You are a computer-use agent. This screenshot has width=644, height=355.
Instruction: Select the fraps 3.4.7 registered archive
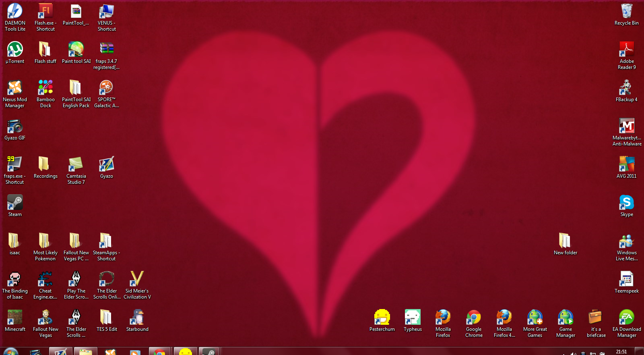(x=107, y=56)
